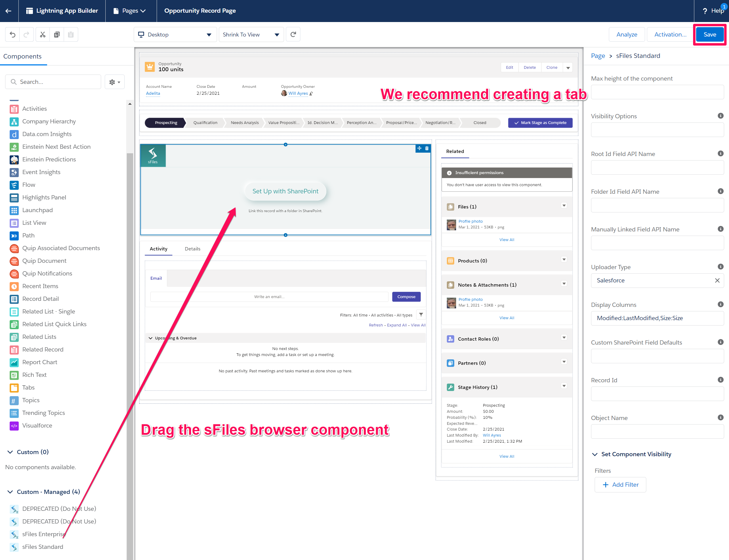The width and height of the screenshot is (729, 560).
Task: Click the Save button
Action: coord(710,34)
